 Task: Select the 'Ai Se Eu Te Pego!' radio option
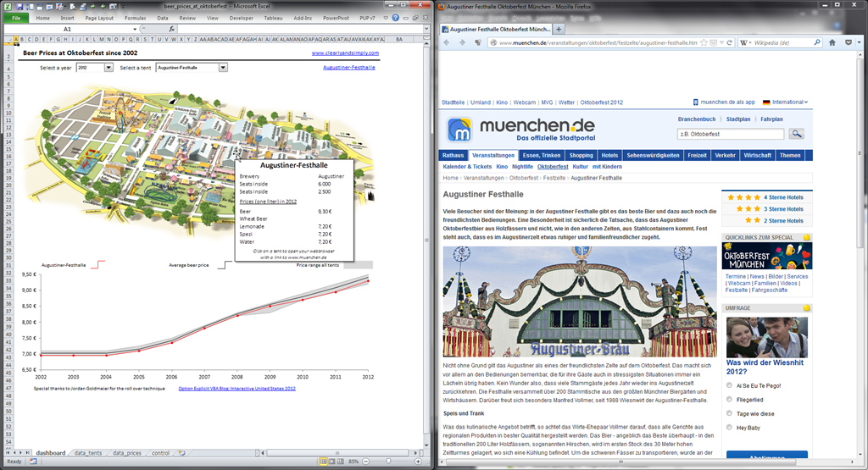point(729,385)
